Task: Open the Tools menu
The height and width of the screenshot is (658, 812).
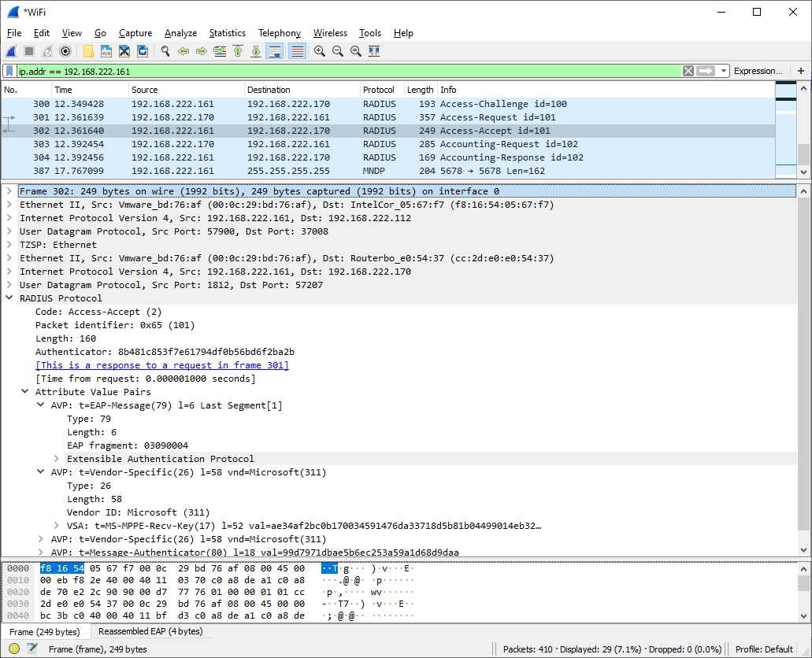Action: [x=369, y=33]
